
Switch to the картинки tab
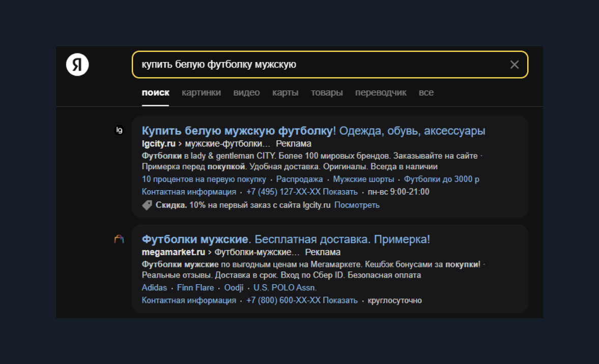tap(202, 93)
